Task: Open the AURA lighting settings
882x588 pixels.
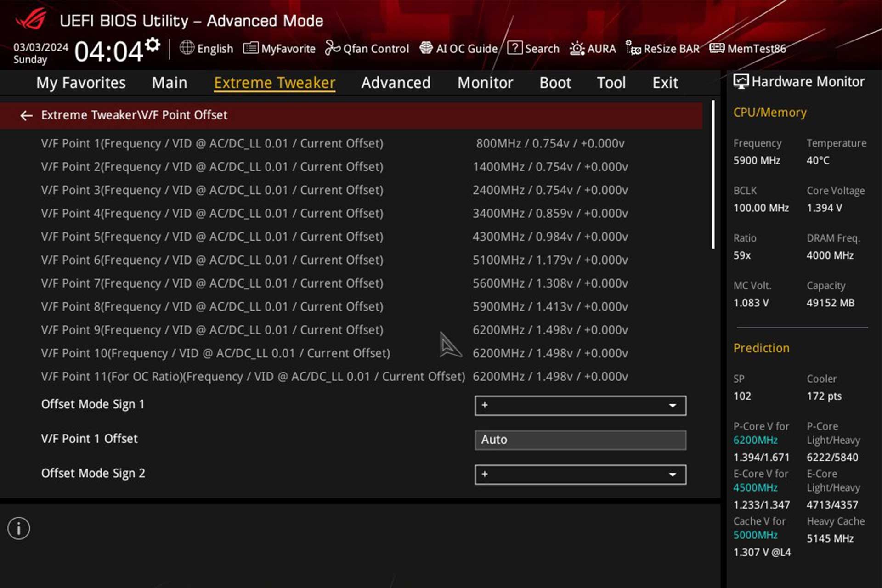Action: (x=593, y=48)
